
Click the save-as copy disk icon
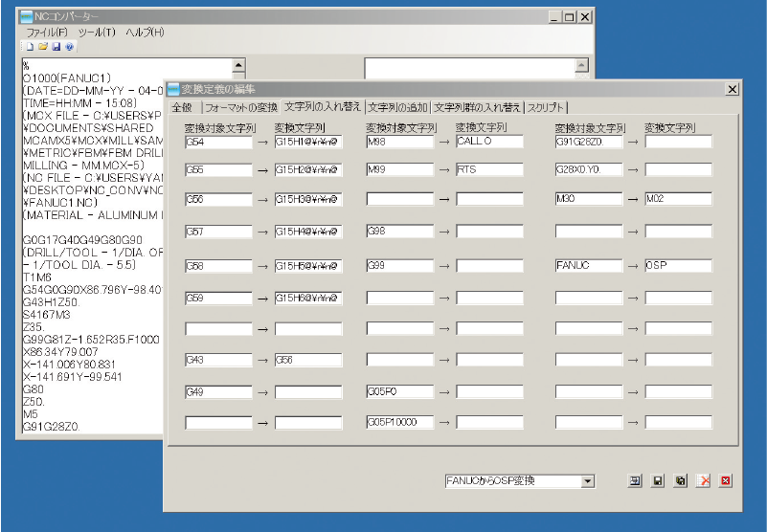point(680,481)
